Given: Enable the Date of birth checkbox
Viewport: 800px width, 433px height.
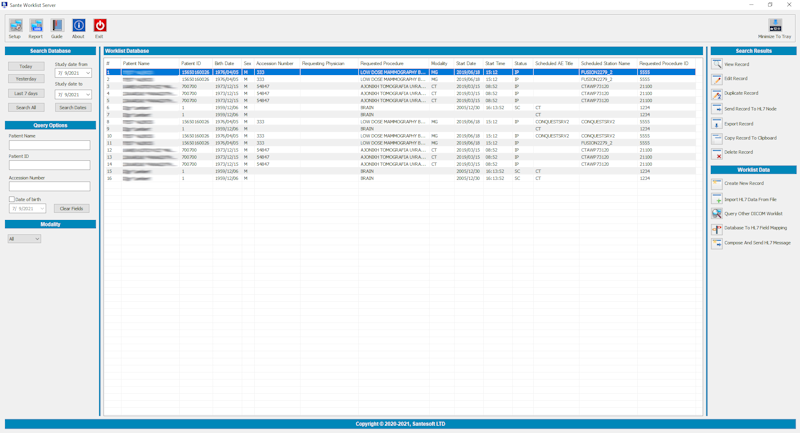Looking at the screenshot, I should click(12, 199).
